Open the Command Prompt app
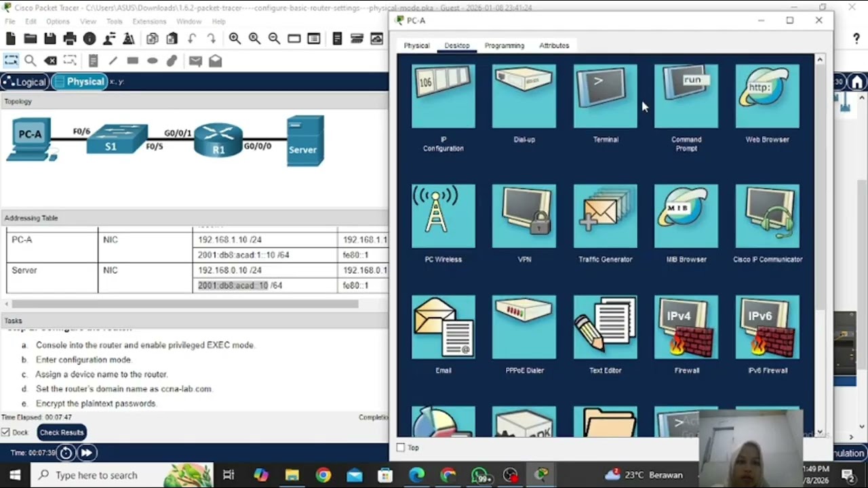868x488 pixels. (686, 96)
